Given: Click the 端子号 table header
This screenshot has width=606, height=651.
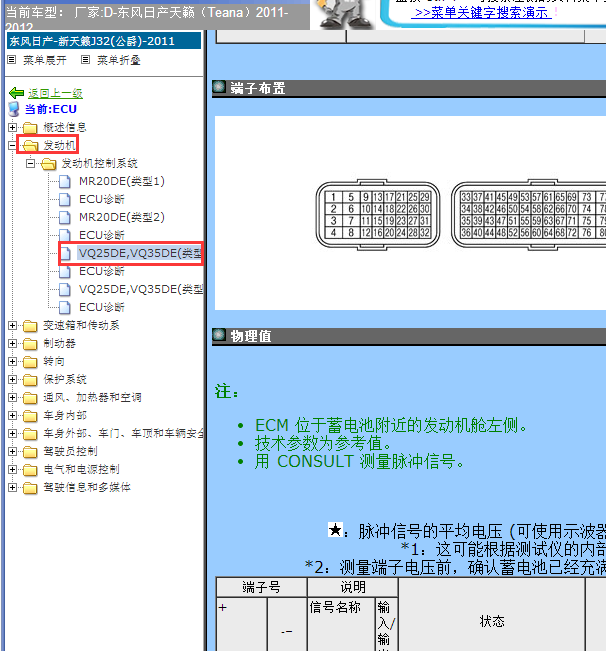Looking at the screenshot, I should click(x=261, y=587).
